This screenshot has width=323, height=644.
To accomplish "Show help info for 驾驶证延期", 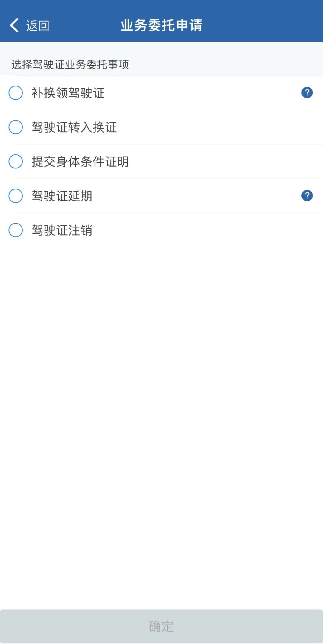I will click(307, 196).
